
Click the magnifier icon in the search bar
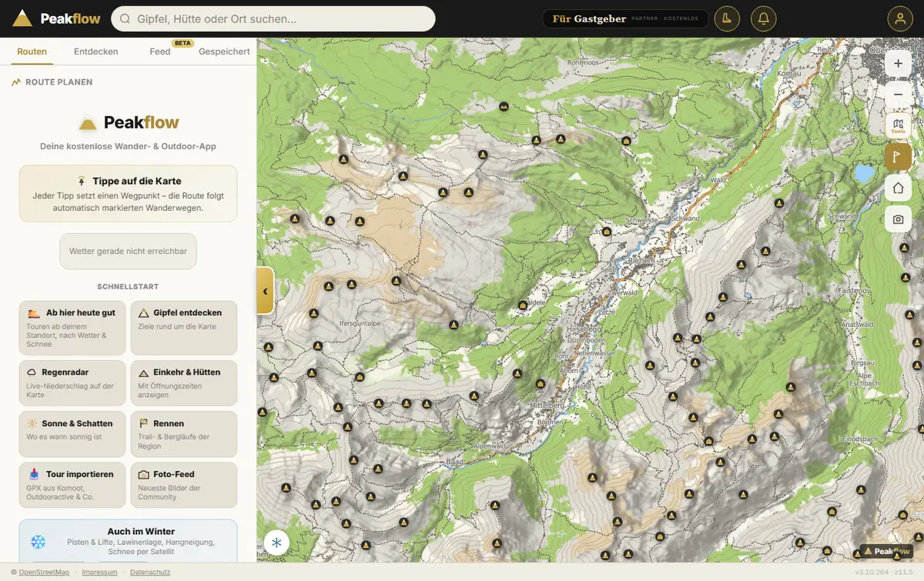click(126, 18)
